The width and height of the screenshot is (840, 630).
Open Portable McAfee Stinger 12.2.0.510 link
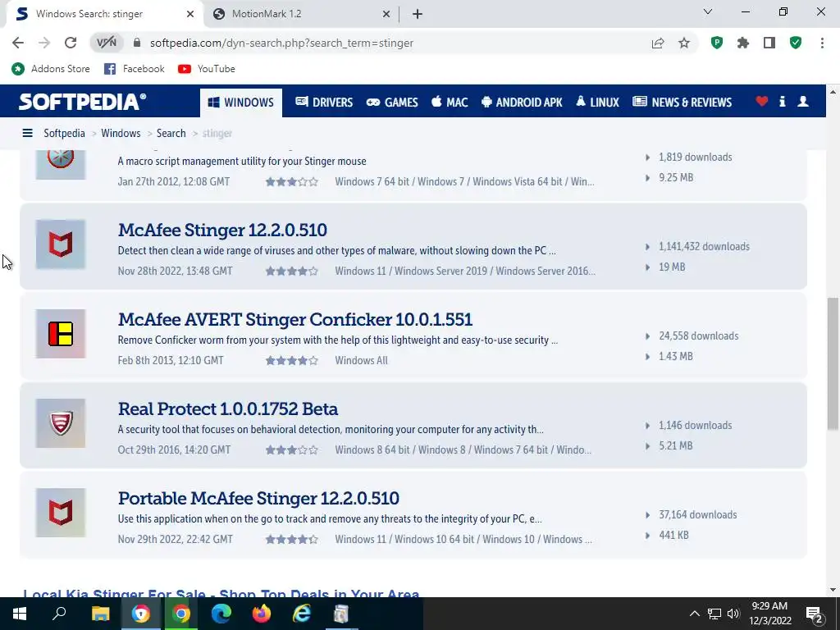click(258, 498)
